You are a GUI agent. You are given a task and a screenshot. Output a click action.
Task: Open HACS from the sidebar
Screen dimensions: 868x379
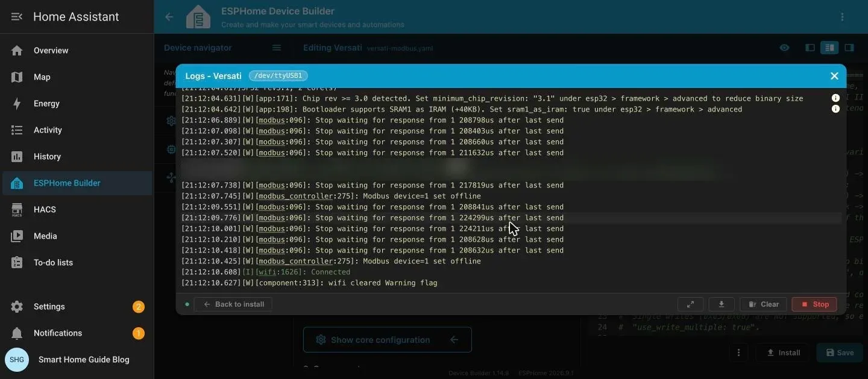(77, 210)
